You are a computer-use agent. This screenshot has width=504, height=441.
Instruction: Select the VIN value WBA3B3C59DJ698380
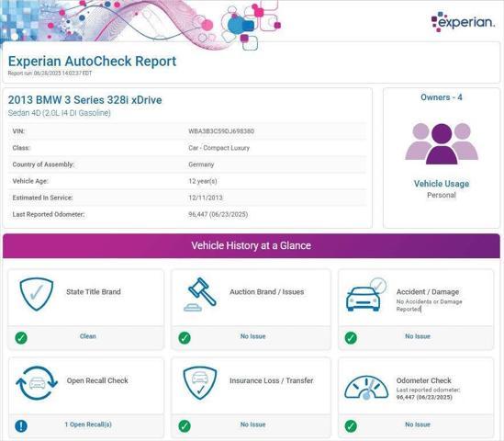(x=221, y=131)
